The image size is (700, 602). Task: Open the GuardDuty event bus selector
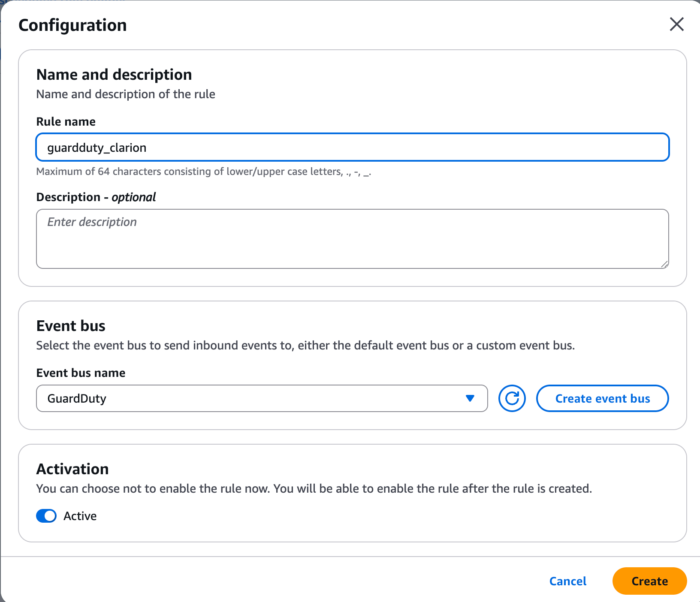point(262,398)
